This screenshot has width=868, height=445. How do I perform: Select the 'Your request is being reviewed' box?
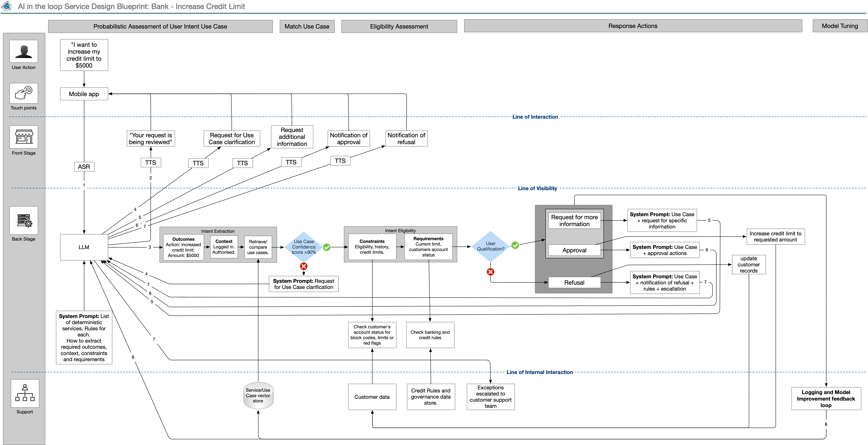[x=151, y=138]
